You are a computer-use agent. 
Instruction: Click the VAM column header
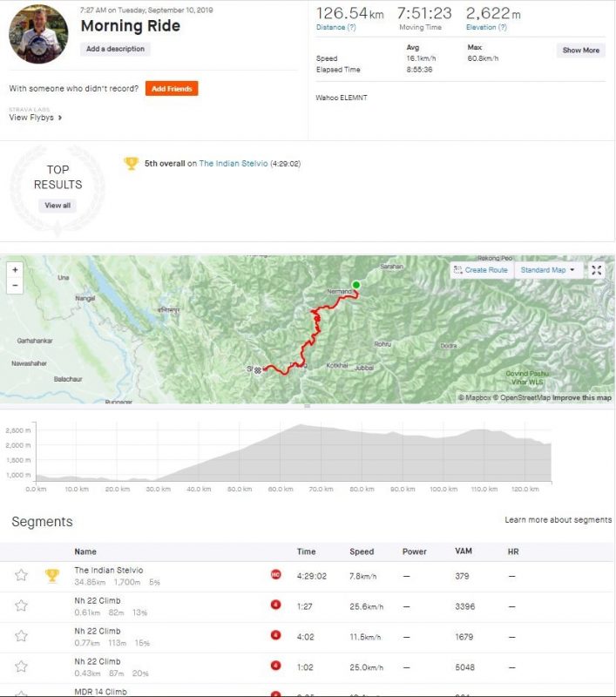coord(464,552)
